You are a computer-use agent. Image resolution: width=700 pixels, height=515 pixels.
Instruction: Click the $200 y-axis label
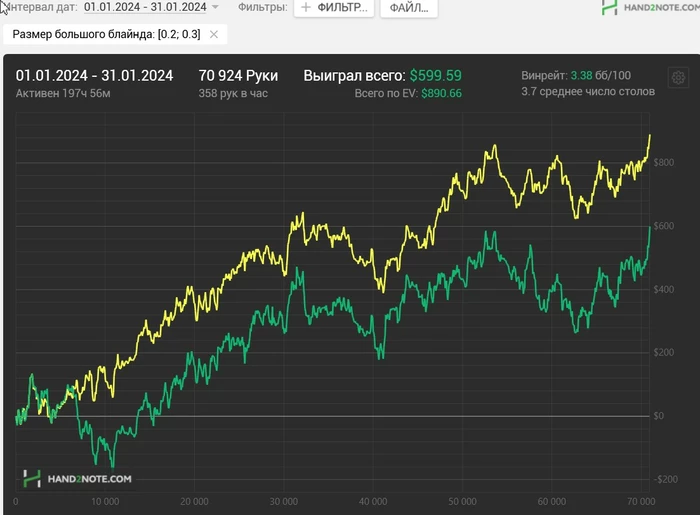point(664,353)
